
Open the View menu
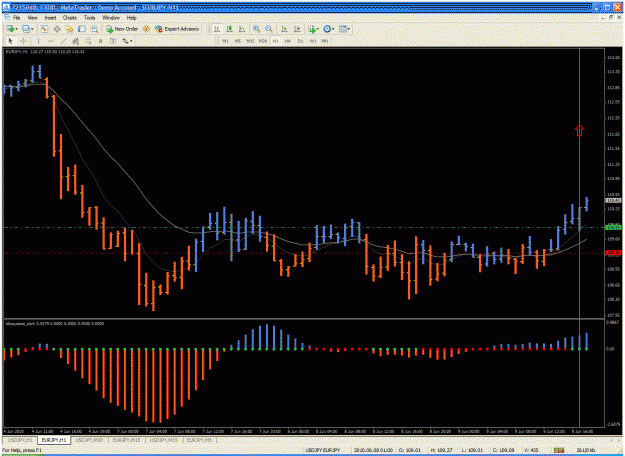pyautogui.click(x=32, y=18)
